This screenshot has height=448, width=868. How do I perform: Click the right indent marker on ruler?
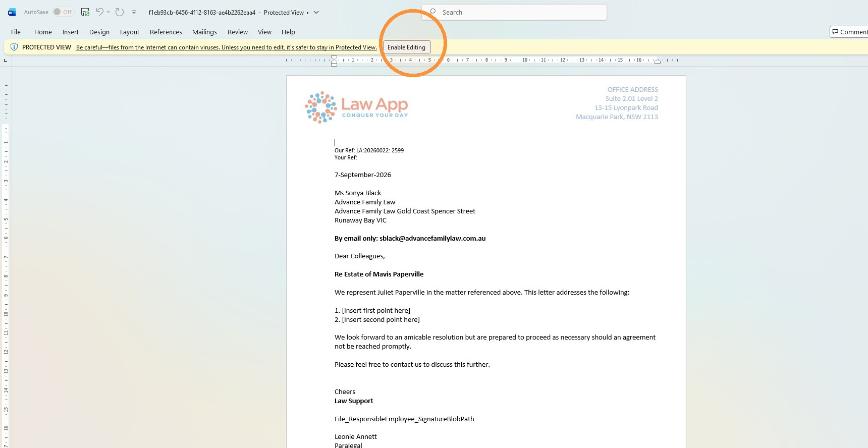pos(657,61)
